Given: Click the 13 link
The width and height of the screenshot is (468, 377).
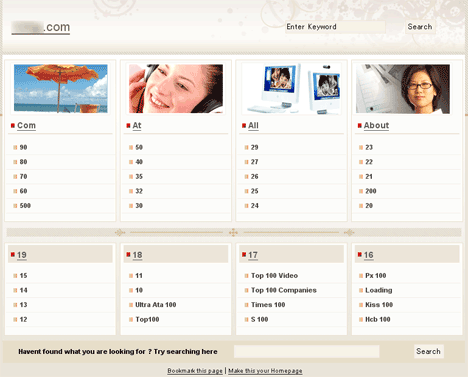Looking at the screenshot, I should click(x=23, y=305).
